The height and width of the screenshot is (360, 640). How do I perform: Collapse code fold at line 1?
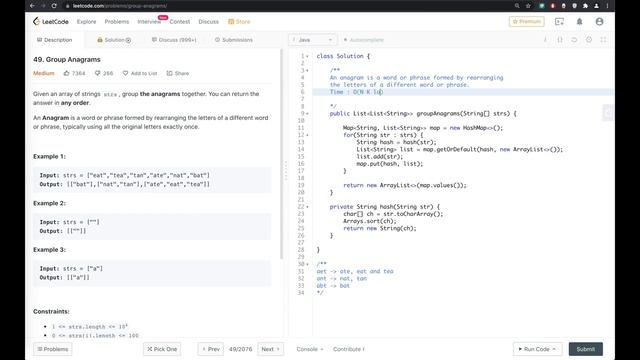click(x=307, y=56)
